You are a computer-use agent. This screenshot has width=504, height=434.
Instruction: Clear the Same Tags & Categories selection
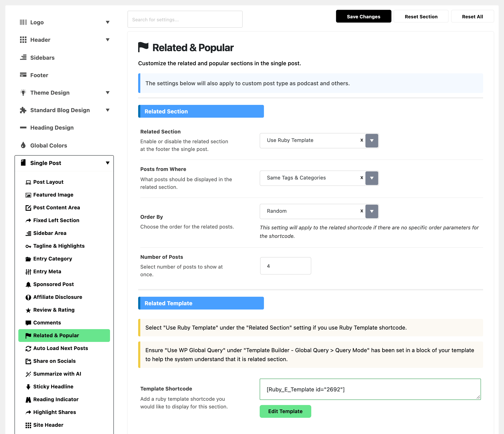pyautogui.click(x=362, y=178)
